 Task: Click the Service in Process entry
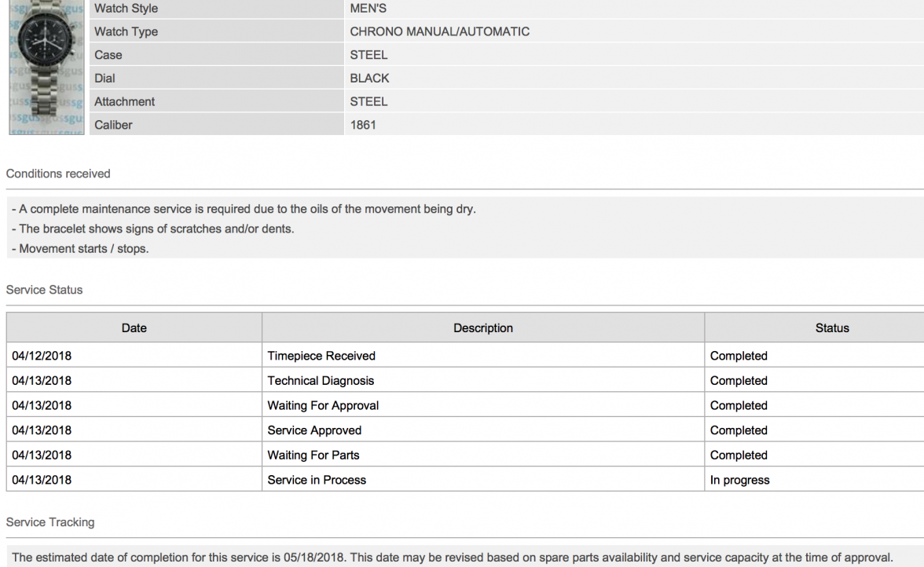[317, 480]
